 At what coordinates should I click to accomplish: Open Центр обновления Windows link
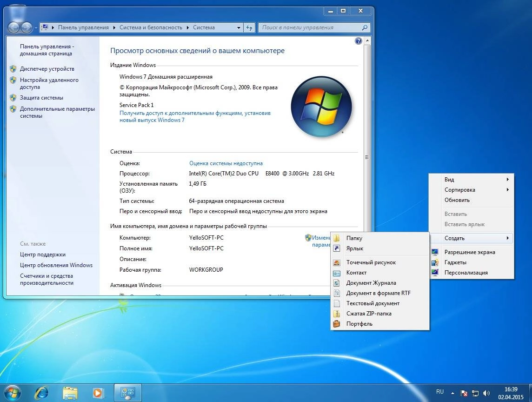click(x=56, y=265)
